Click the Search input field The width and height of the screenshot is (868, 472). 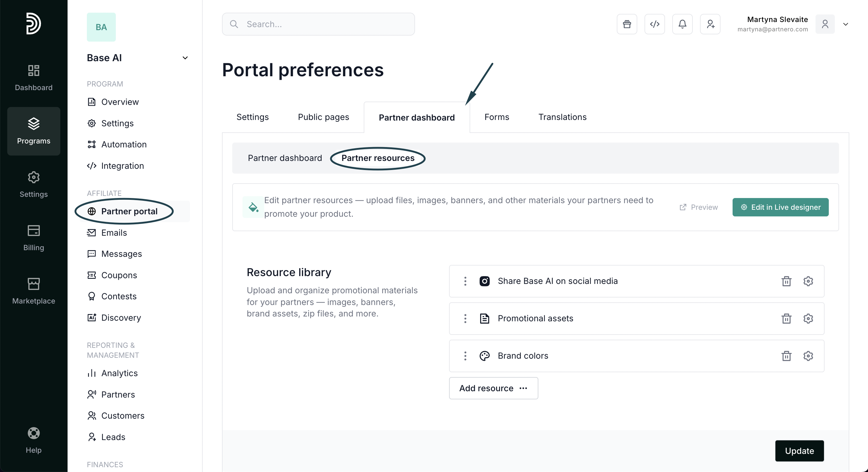[318, 24]
